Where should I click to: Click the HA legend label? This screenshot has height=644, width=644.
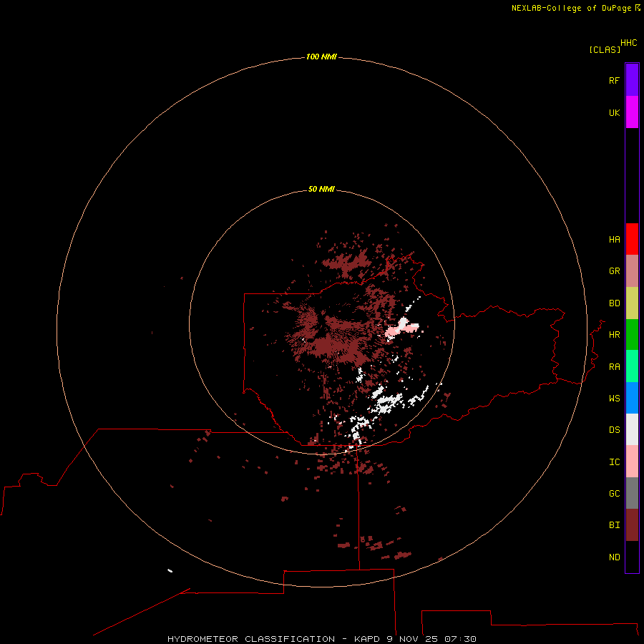click(x=614, y=240)
